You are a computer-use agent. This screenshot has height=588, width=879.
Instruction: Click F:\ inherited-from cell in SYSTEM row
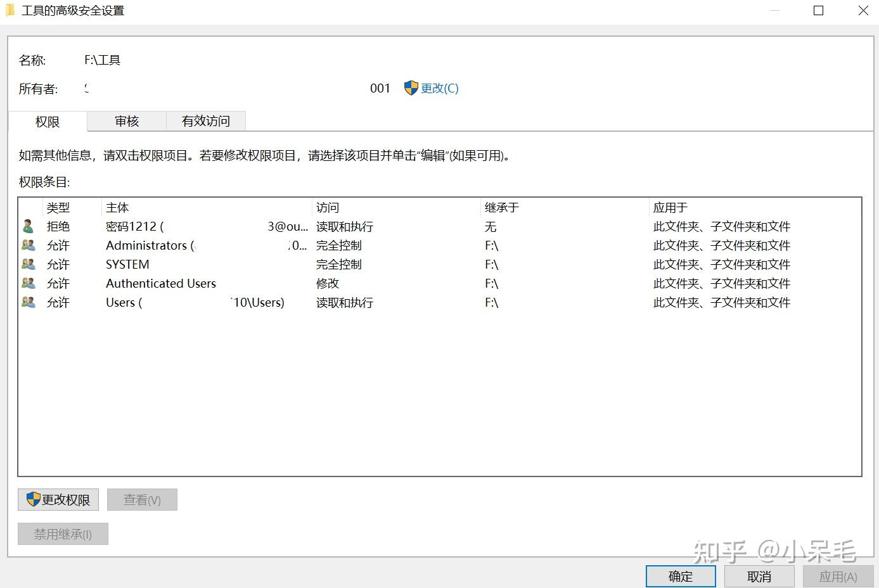pyautogui.click(x=492, y=264)
